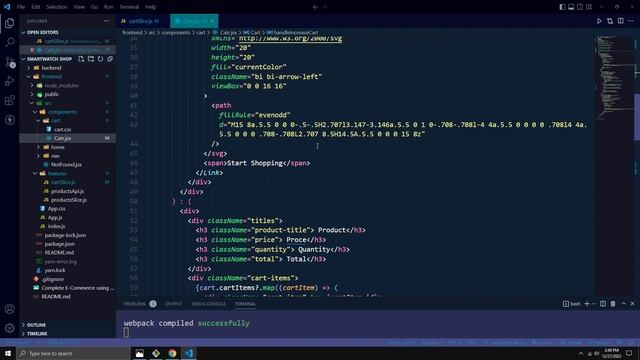Click the components breadcrumb segment

176,33
